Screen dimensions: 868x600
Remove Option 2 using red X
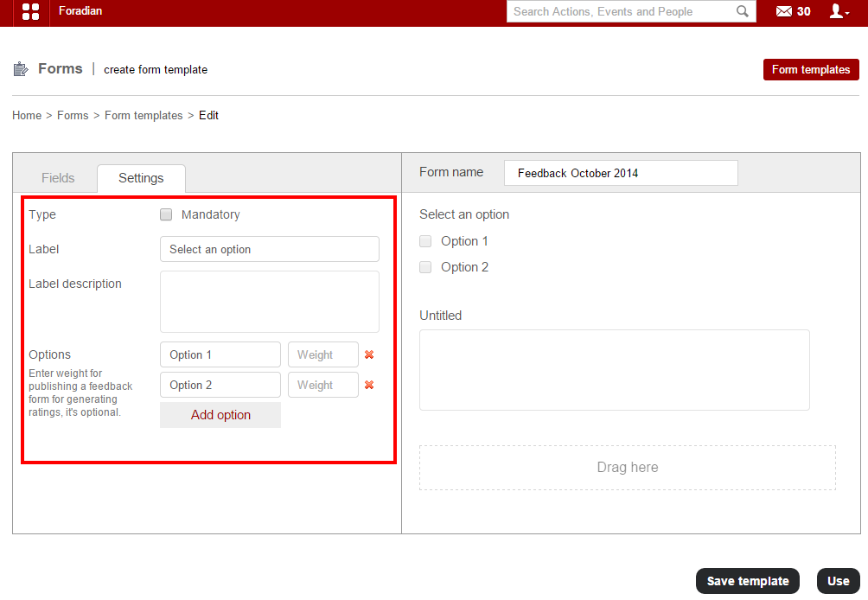[x=369, y=385]
